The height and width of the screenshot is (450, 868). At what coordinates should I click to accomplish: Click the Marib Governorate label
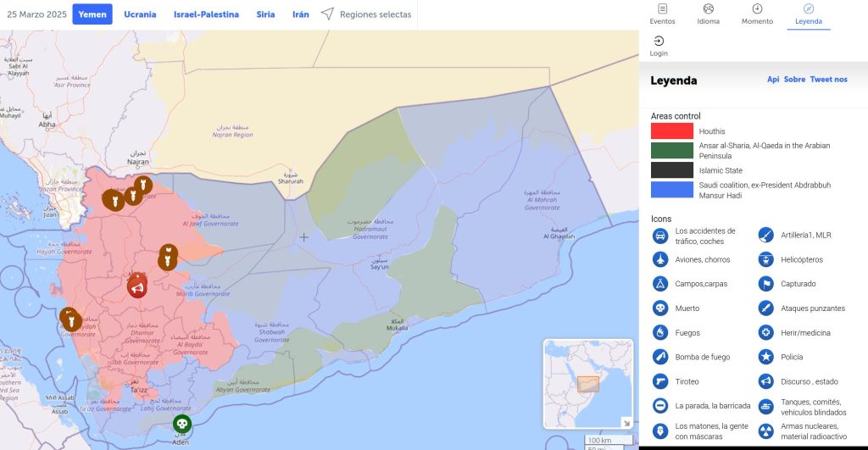[x=203, y=290]
